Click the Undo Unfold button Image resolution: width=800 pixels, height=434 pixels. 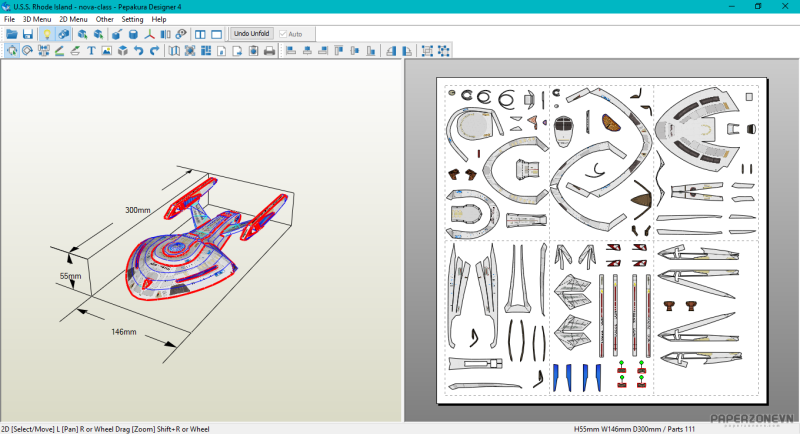[x=251, y=34]
